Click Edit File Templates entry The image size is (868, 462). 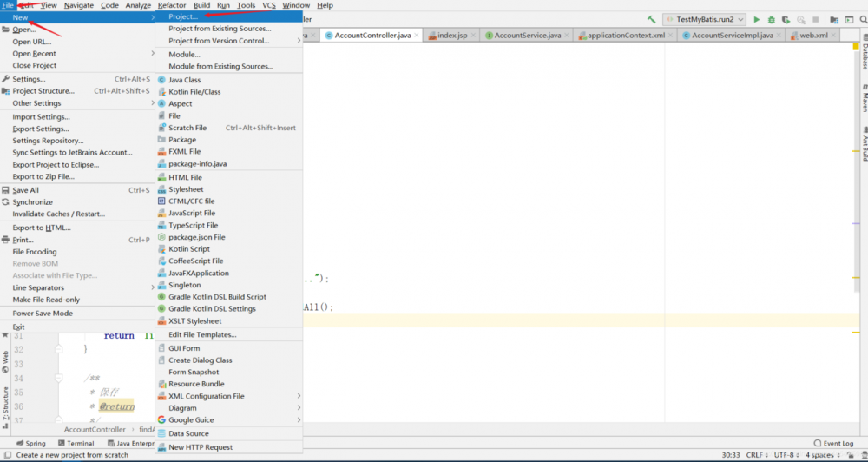coord(228,334)
